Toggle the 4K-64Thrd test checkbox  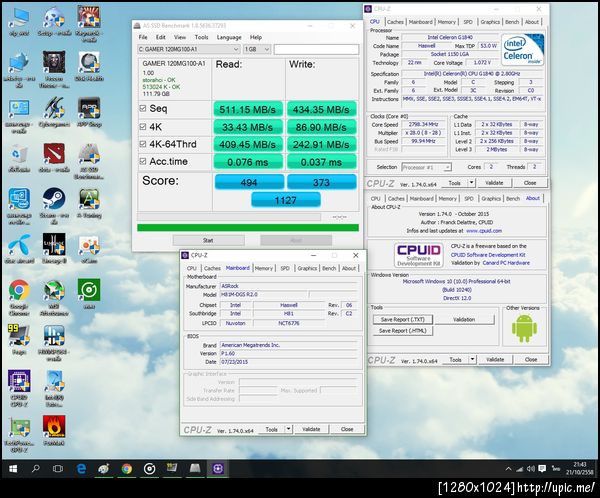pos(143,144)
